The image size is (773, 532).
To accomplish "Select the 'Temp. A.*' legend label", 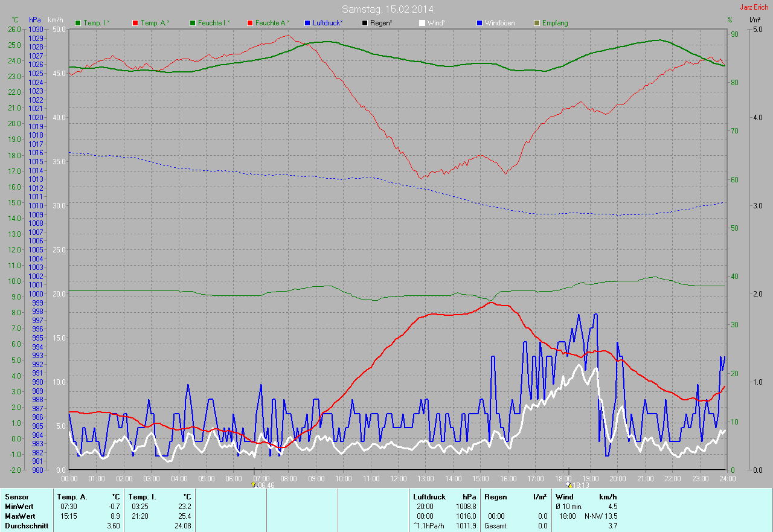I will tap(155, 23).
